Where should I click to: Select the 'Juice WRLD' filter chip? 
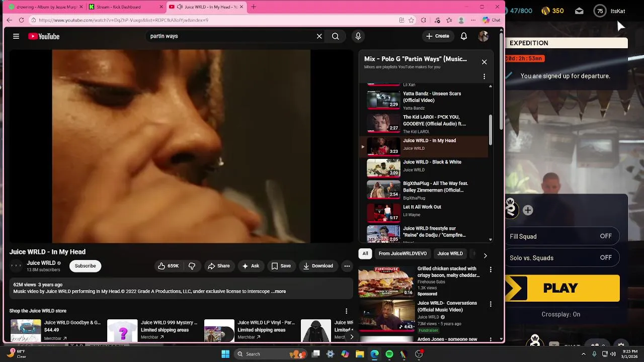coord(450,253)
